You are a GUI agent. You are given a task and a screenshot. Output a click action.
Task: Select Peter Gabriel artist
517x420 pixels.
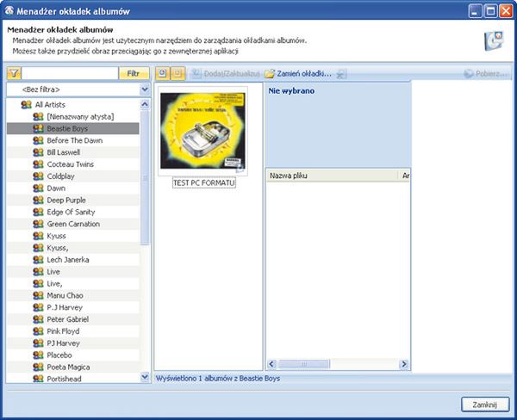point(67,319)
